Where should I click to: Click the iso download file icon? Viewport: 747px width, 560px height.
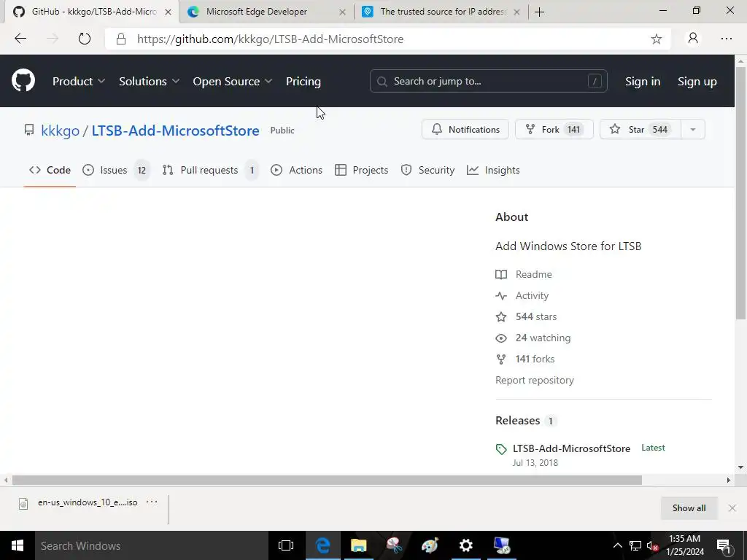click(23, 503)
